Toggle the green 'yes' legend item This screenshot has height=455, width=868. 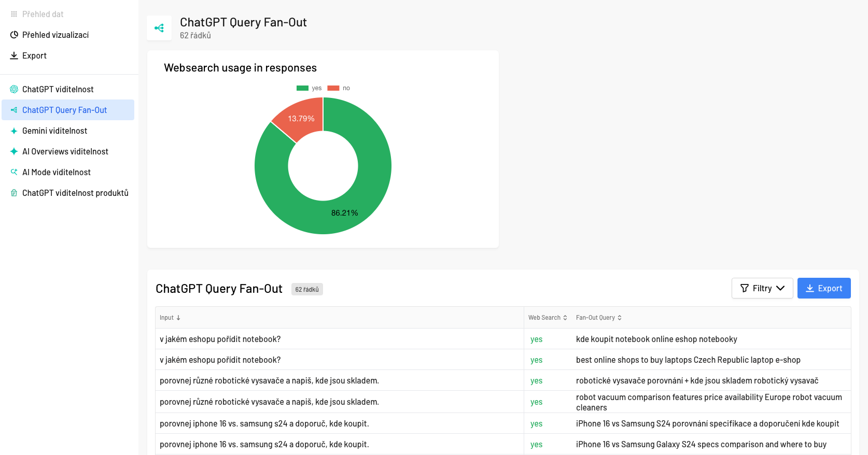pos(309,88)
